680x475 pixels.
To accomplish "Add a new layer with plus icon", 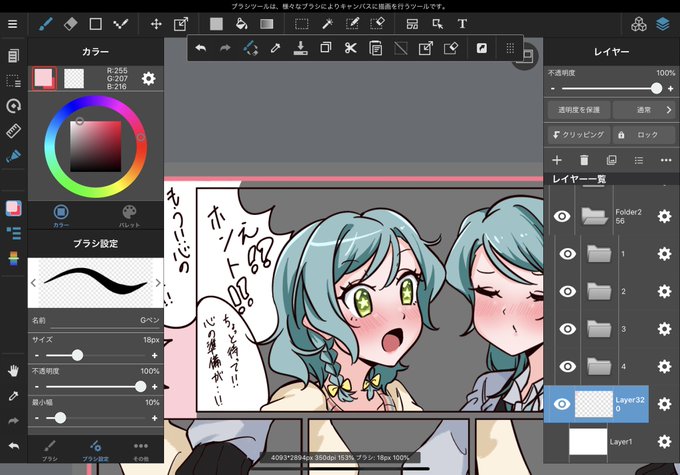I will click(x=557, y=160).
